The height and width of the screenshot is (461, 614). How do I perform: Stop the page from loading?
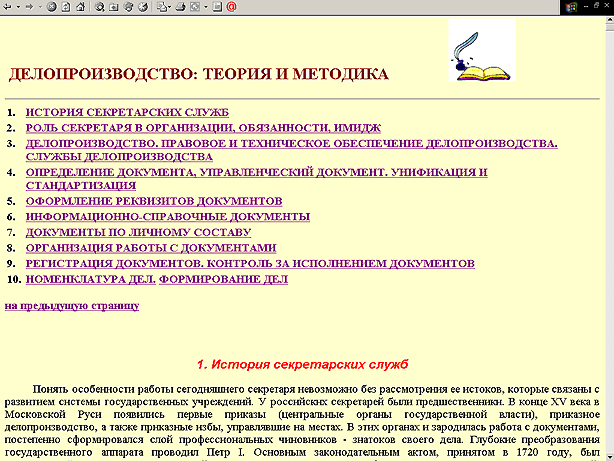[51, 6]
